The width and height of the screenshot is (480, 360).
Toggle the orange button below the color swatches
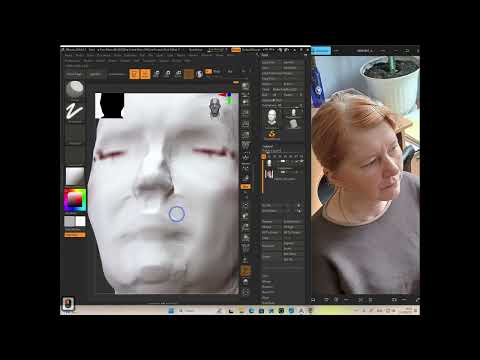(x=75, y=235)
